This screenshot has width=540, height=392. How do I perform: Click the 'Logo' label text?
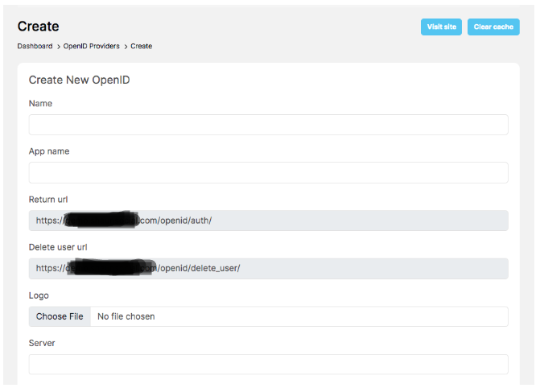click(x=39, y=295)
